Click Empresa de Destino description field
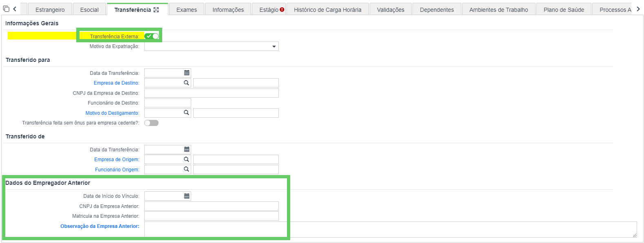The width and height of the screenshot is (644, 243). click(236, 83)
